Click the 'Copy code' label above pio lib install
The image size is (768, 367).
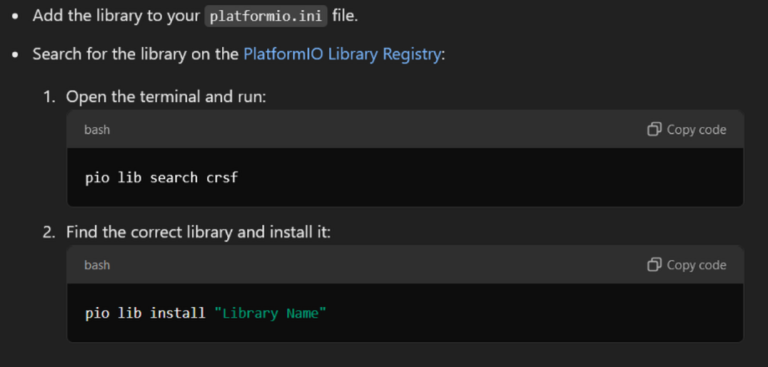pyautogui.click(x=696, y=265)
